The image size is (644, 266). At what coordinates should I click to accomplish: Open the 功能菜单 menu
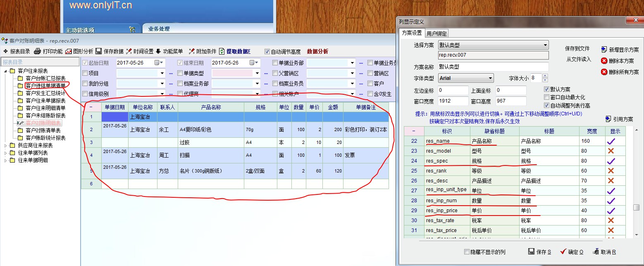(x=169, y=51)
